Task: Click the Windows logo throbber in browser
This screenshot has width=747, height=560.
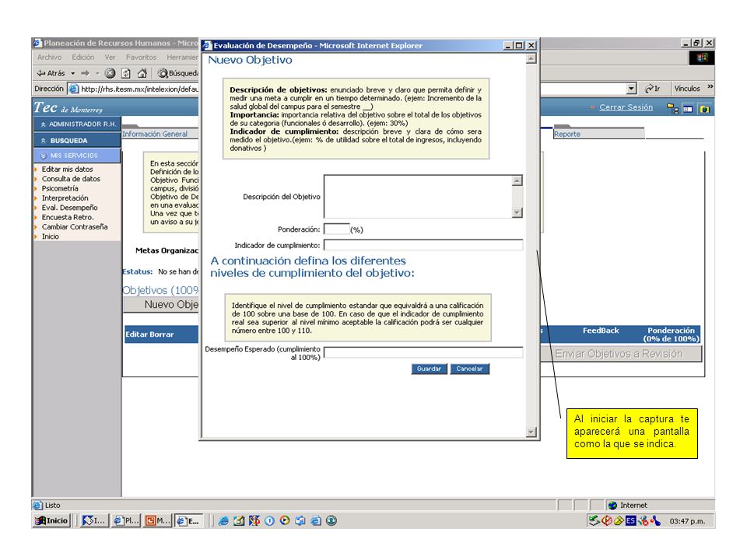Action: coord(702,58)
